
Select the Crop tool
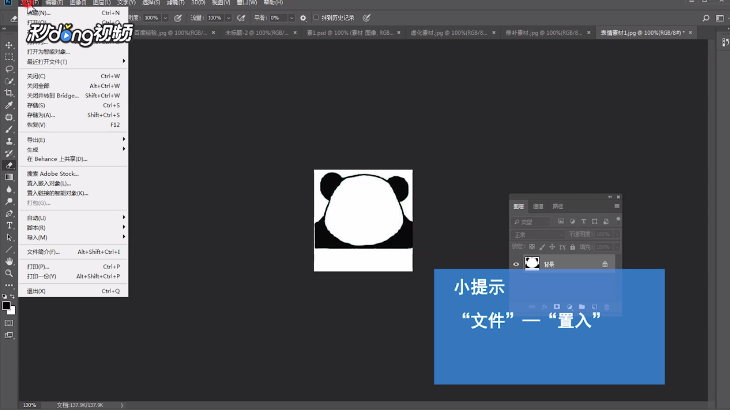coord(9,93)
